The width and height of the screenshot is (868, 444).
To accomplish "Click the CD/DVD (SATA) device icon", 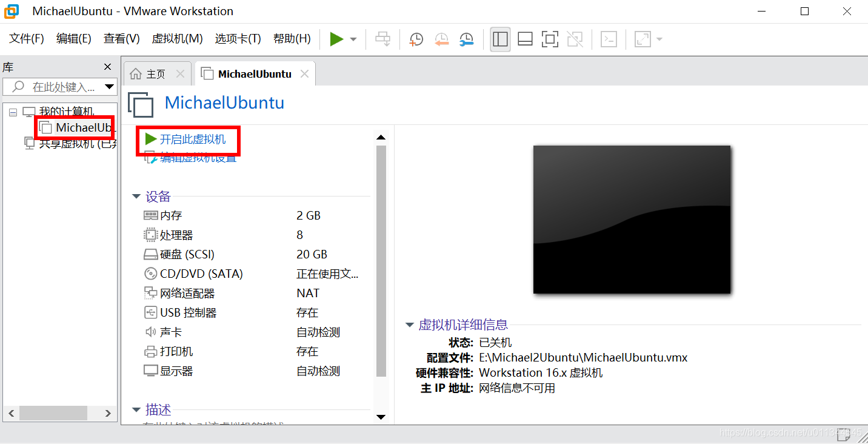I will [150, 274].
